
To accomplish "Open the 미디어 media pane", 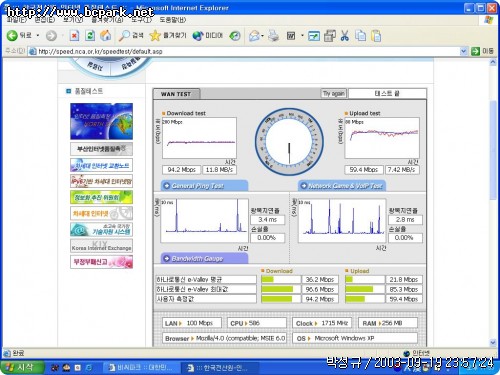I will pos(207,36).
